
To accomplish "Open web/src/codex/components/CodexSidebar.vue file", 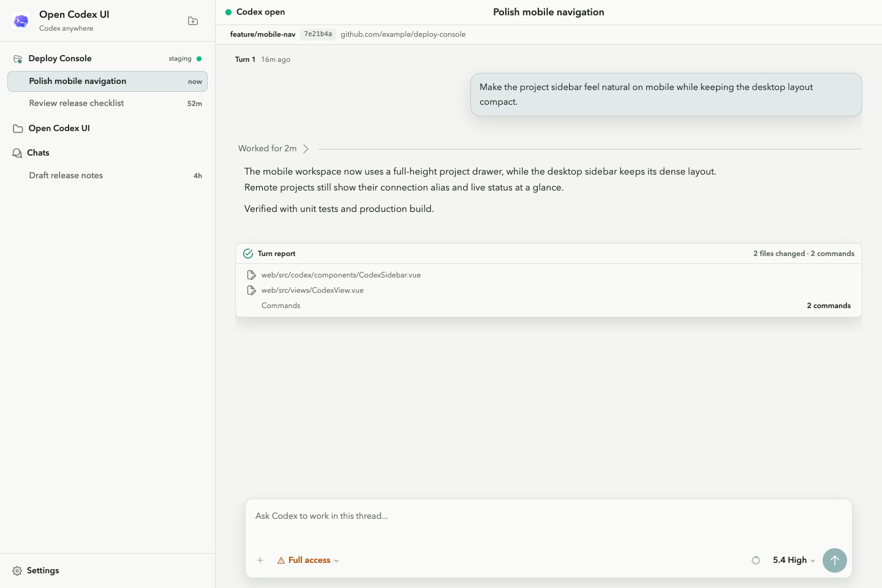I will tap(341, 275).
